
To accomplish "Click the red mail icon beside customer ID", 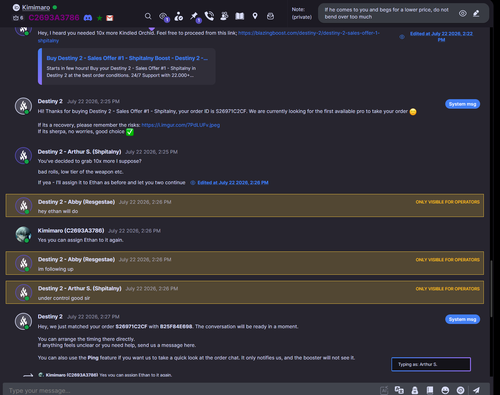I will pos(110,18).
